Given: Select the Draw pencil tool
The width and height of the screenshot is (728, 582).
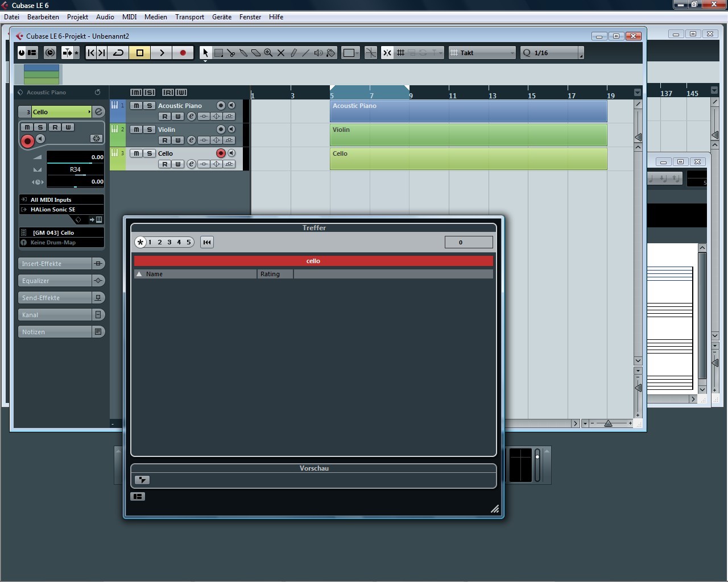Looking at the screenshot, I should (x=293, y=53).
